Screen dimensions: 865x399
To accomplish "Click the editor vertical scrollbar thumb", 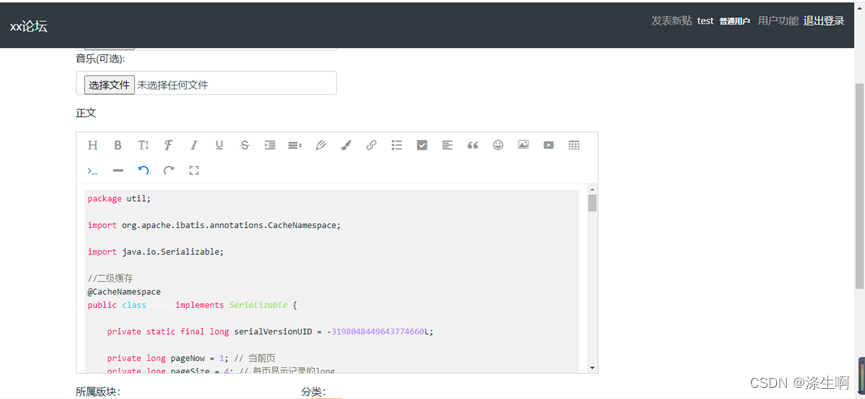I will [x=592, y=203].
